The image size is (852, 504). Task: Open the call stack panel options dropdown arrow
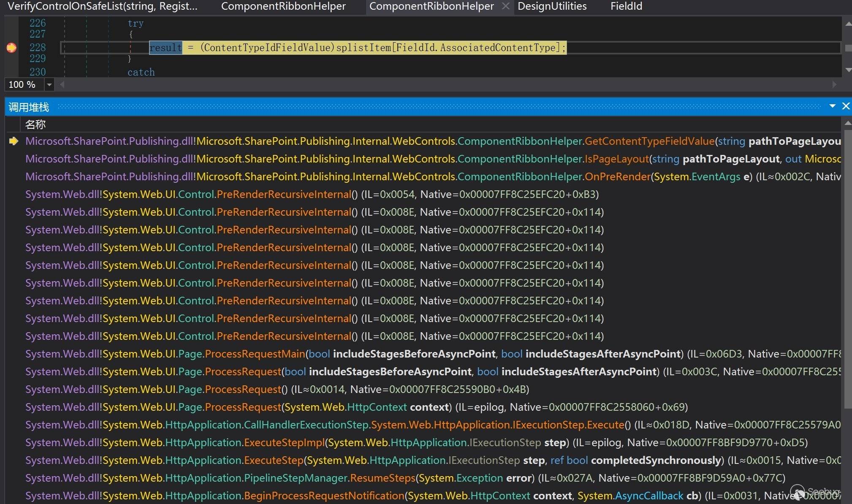[833, 106]
